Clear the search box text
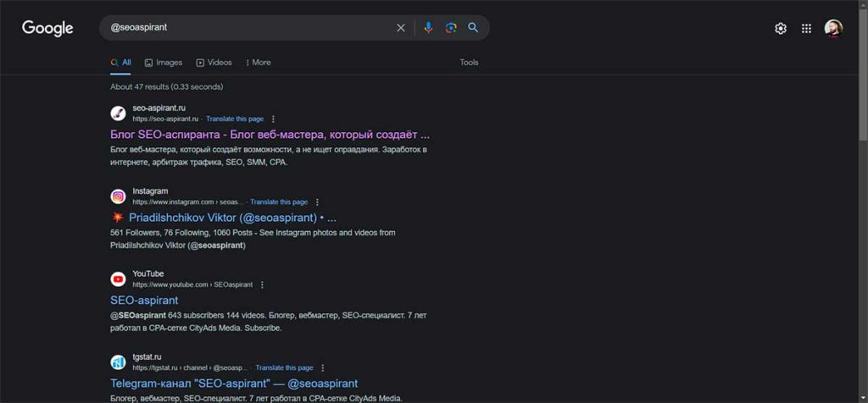Screen dimensions: 868x403 coord(401,28)
